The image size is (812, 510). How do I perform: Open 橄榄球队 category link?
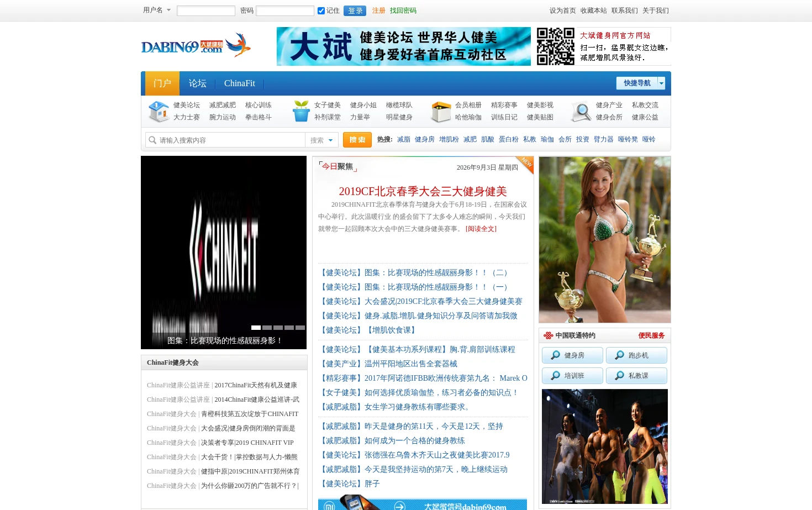coord(399,105)
